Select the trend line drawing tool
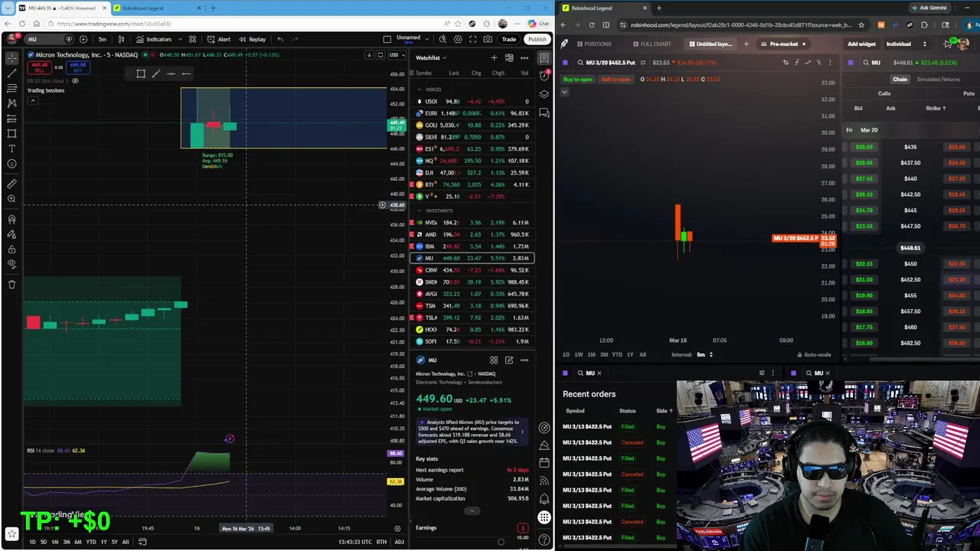The height and width of the screenshot is (551, 980). 11,73
